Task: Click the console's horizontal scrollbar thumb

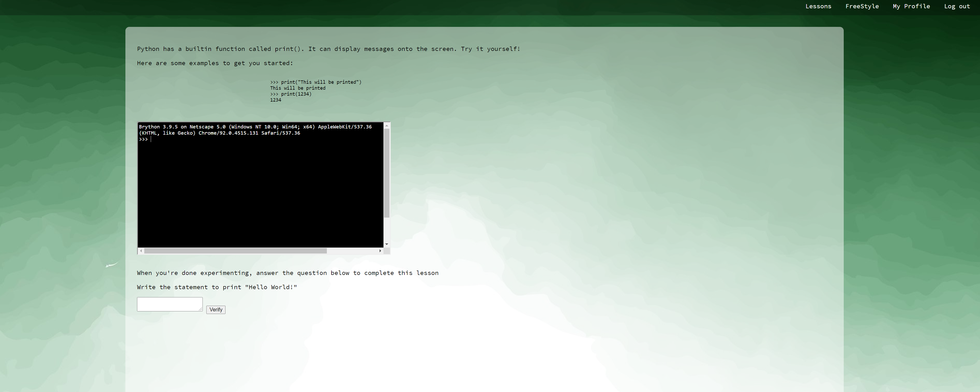Action: click(235, 251)
